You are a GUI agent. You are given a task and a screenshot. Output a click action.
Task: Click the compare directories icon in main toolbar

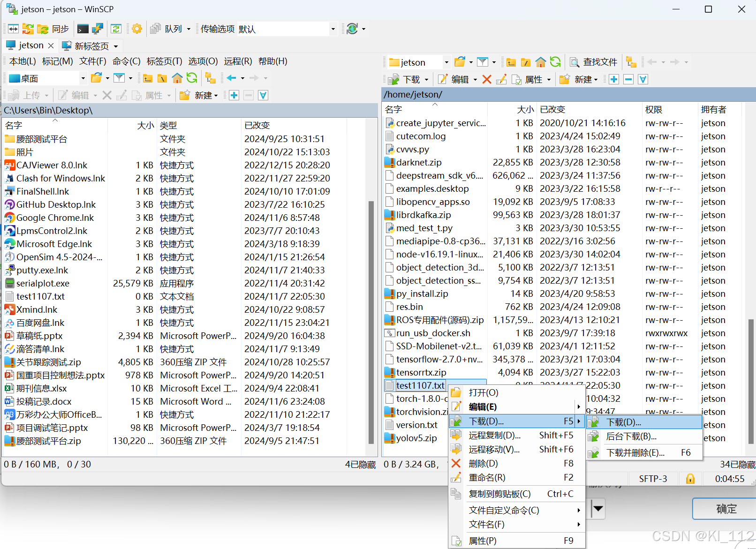point(13,29)
